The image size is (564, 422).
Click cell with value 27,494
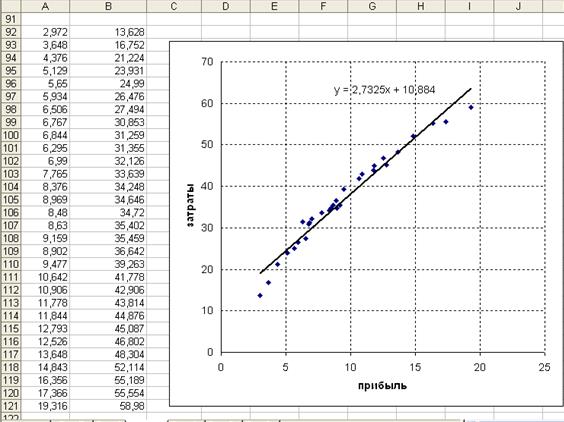point(108,109)
